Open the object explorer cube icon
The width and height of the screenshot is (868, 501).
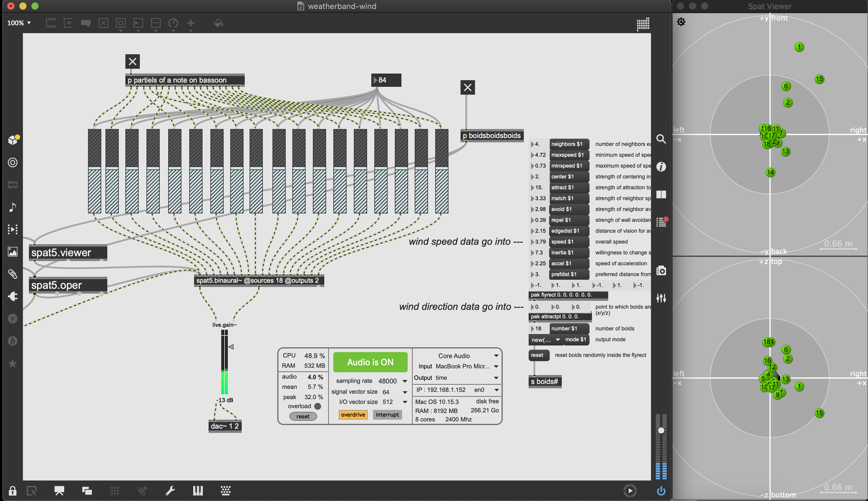(x=13, y=140)
